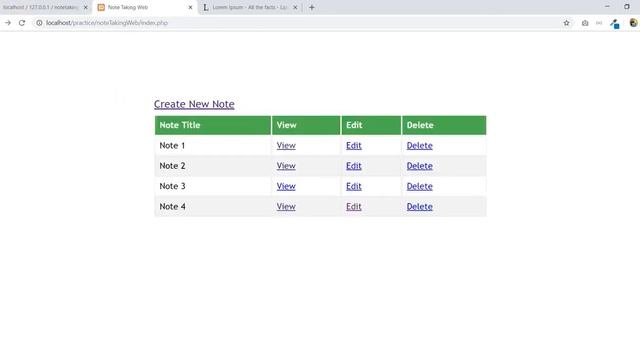640x360 pixels.
Task: Minimize the browser window
Action: [607, 7]
